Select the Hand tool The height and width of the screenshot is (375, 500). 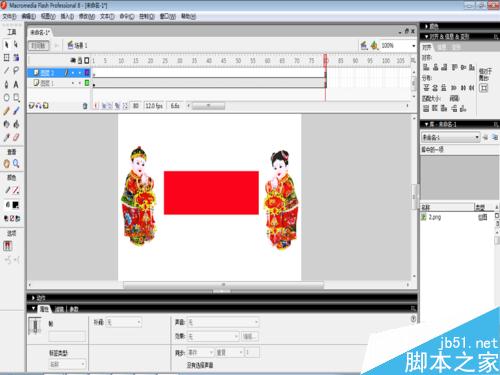tap(6, 164)
